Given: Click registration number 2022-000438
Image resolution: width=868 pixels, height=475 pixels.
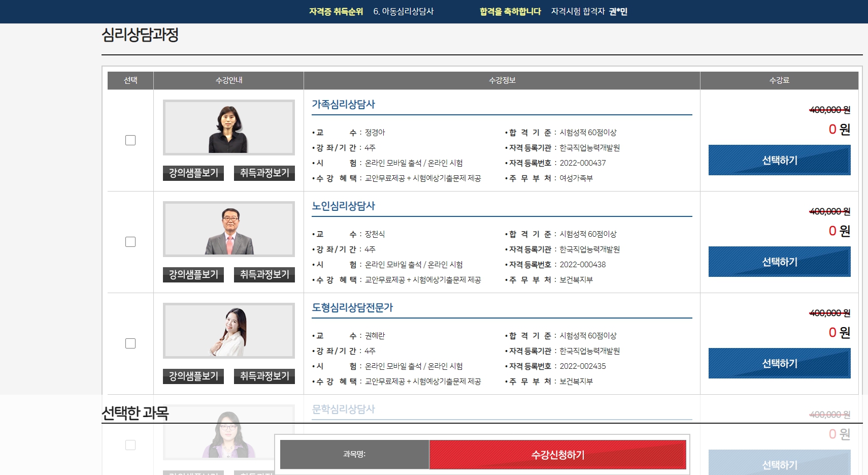Looking at the screenshot, I should coord(583,265).
